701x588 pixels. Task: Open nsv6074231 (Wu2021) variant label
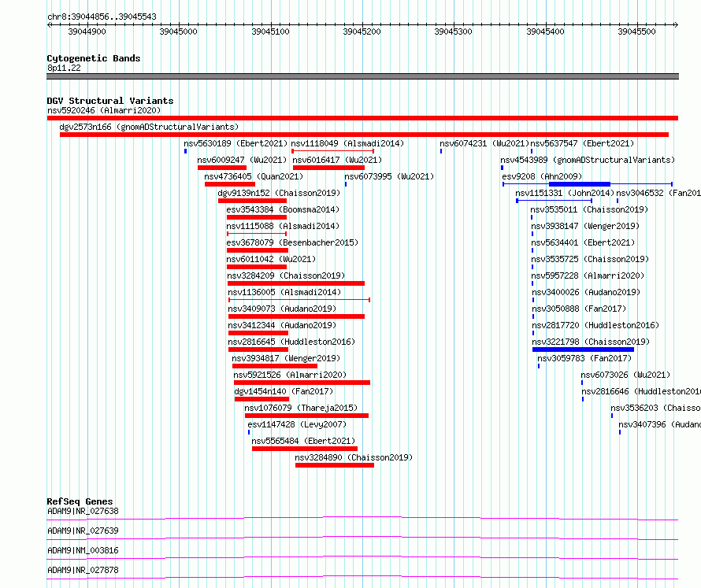click(x=484, y=143)
